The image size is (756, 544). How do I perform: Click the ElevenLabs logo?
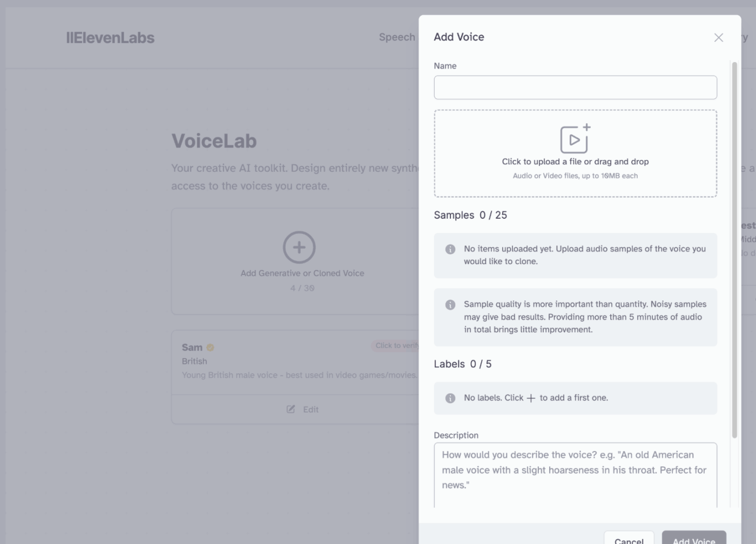[110, 37]
